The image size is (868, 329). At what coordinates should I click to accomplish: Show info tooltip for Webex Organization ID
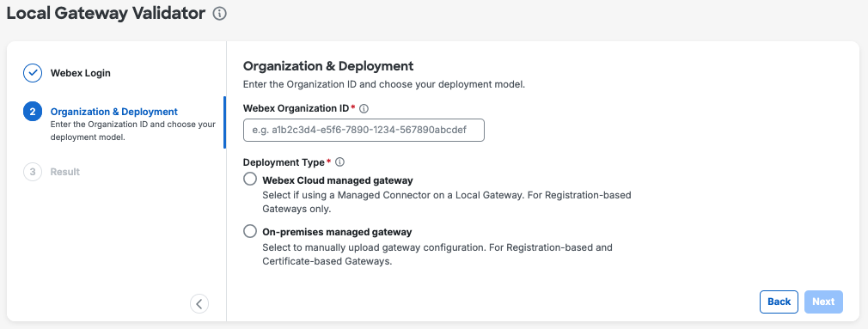pyautogui.click(x=364, y=108)
